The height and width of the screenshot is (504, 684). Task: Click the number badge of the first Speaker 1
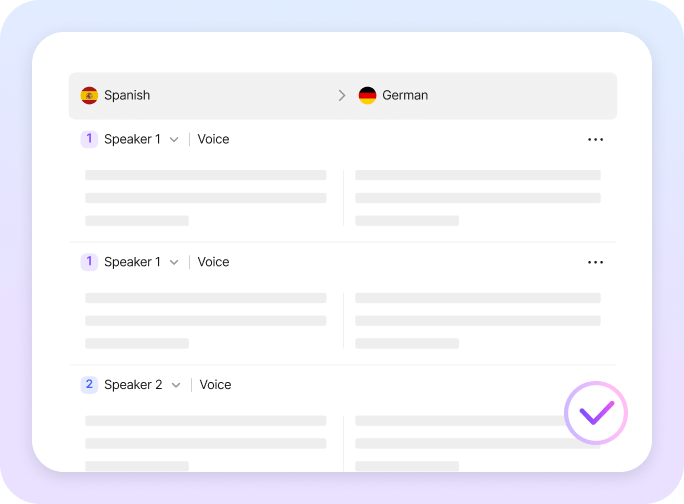(x=89, y=139)
